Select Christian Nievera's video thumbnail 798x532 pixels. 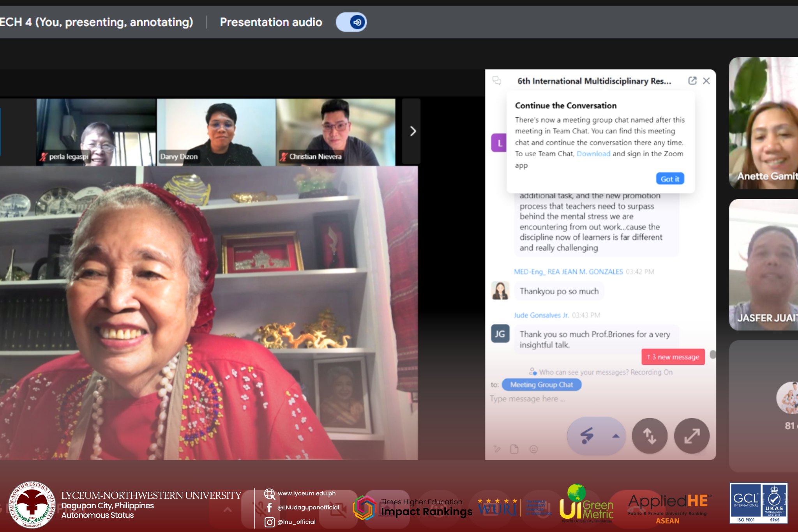(335, 132)
